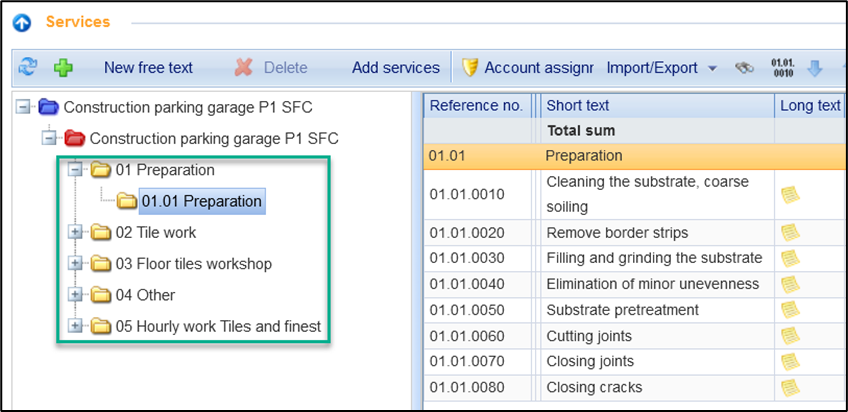Open long text note for Closing cracks
The width and height of the screenshot is (848, 412).
click(790, 387)
